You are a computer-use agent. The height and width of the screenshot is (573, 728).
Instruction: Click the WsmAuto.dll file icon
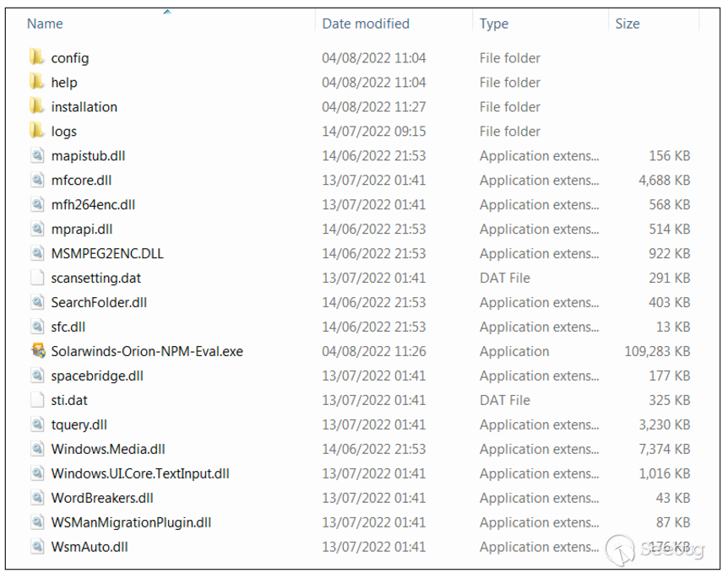point(37,547)
